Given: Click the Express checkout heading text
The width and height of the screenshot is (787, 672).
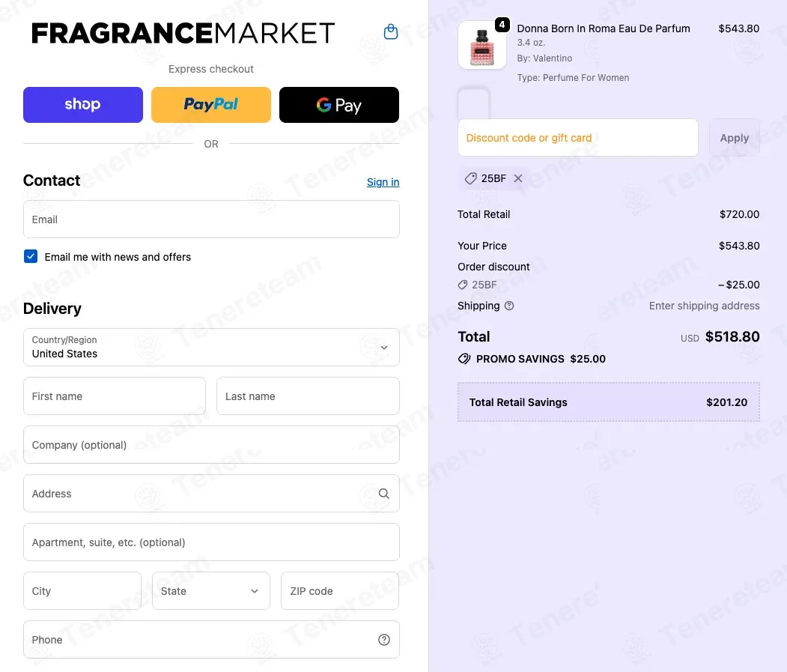Looking at the screenshot, I should pos(211,69).
